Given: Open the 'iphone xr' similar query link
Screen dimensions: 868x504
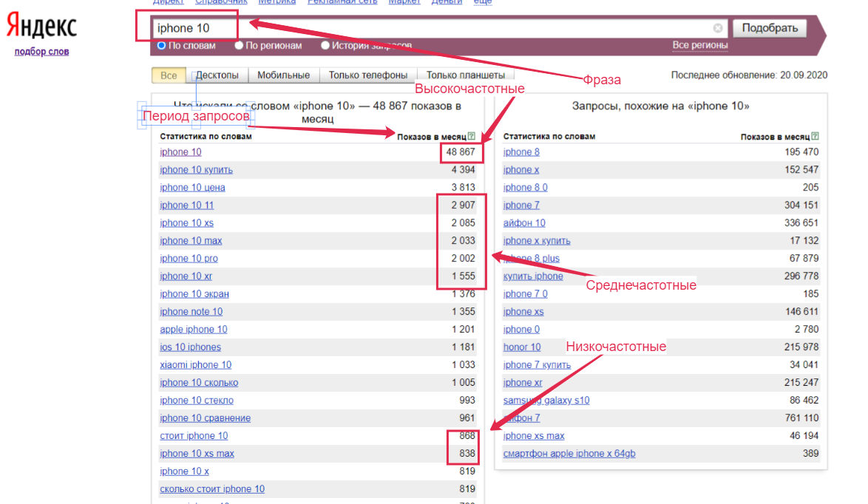Looking at the screenshot, I should coord(523,382).
